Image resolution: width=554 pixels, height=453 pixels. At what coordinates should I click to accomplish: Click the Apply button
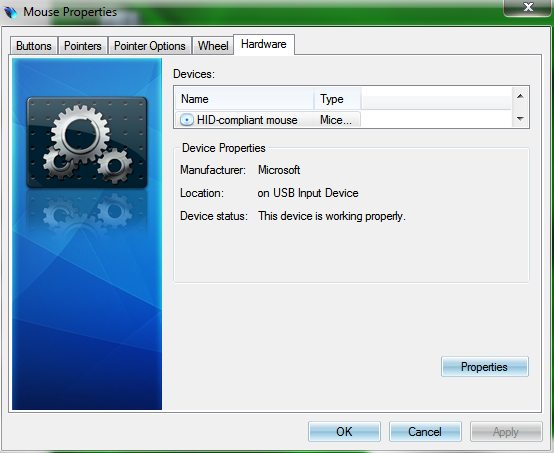506,431
